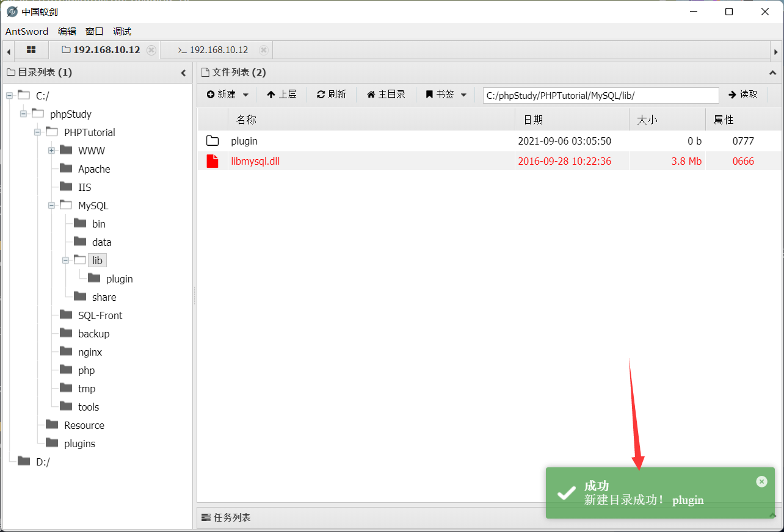Click the phpStudy folder icon in tree
This screenshot has width=784, height=532.
[x=38, y=113]
